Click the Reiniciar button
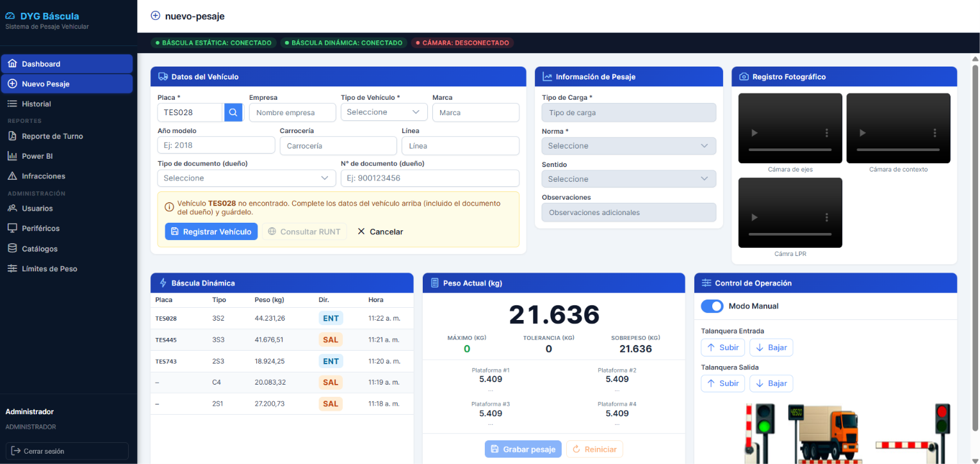The height and width of the screenshot is (464, 980). [594, 449]
